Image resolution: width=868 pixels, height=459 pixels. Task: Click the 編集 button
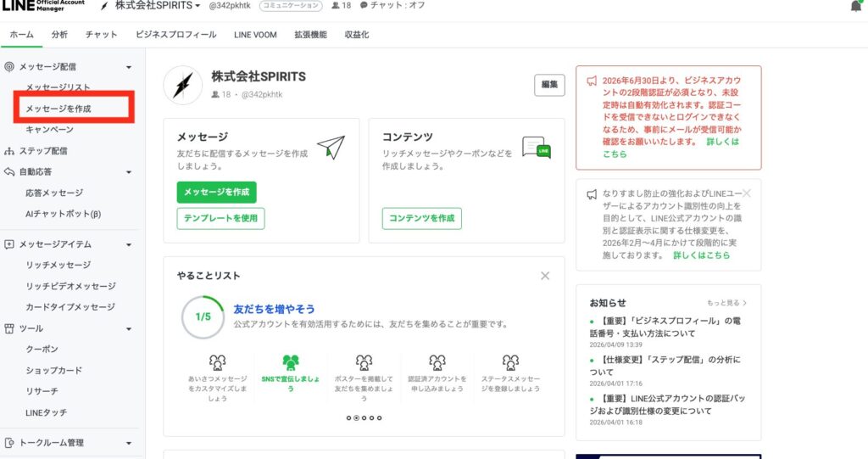point(549,85)
